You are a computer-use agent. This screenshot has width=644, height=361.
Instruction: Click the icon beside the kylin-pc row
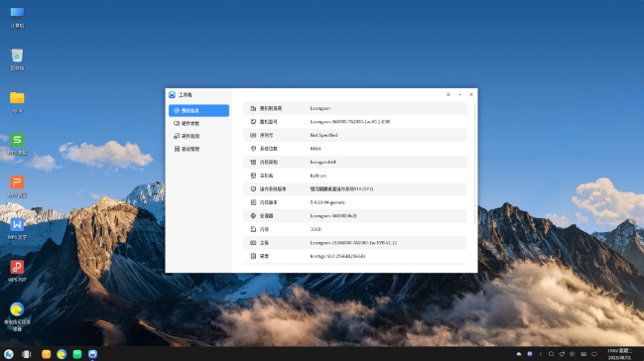253,176
